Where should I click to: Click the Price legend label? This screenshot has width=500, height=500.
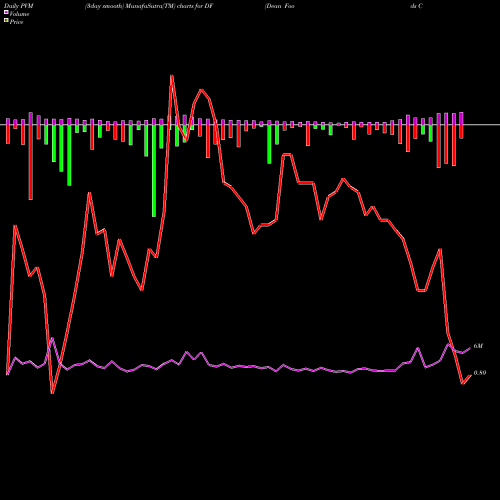[16, 22]
